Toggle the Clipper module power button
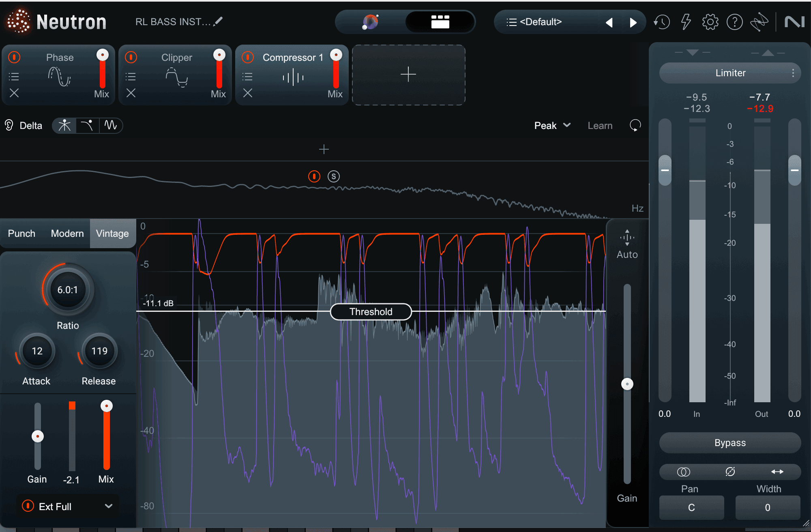This screenshot has height=532, width=811. pyautogui.click(x=131, y=57)
